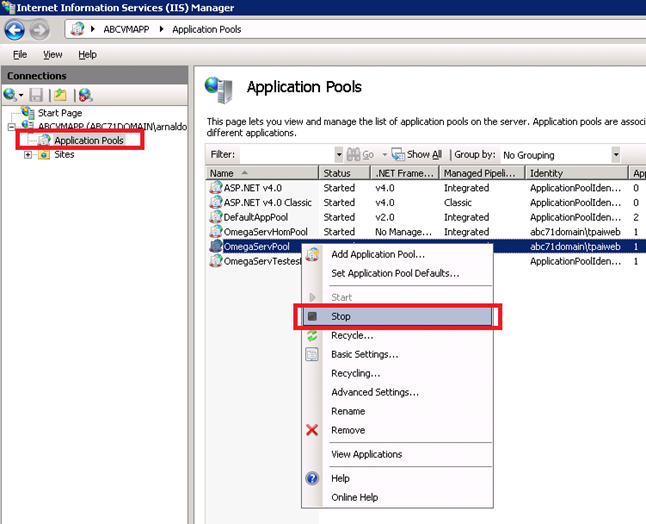
Task: Click the Show All button
Action: (417, 154)
